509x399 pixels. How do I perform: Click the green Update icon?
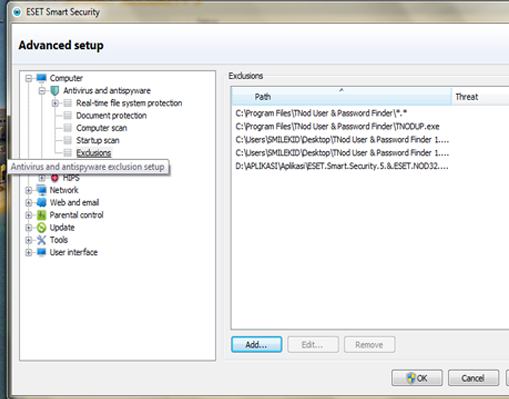41,228
